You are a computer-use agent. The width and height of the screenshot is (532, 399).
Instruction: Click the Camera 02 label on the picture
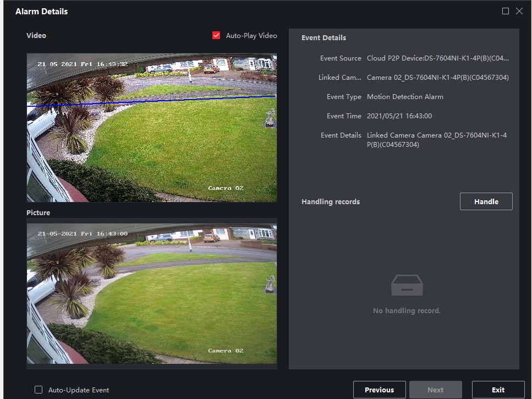[x=226, y=351]
